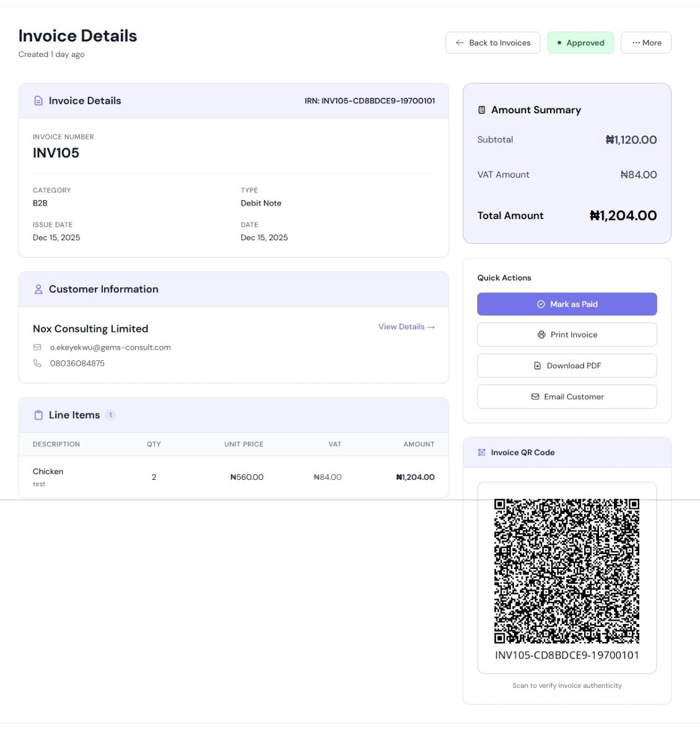Click the download icon beside Download PDF

536,365
